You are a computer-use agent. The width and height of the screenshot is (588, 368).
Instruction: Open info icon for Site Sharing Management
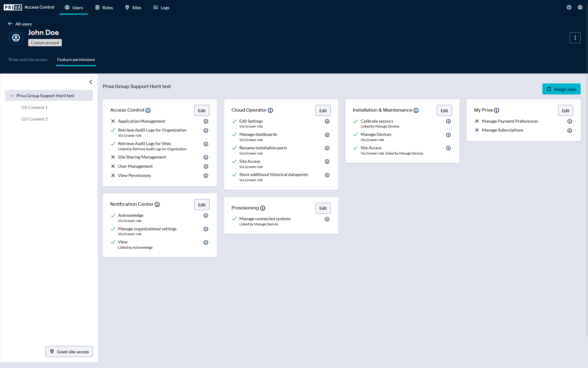click(206, 157)
